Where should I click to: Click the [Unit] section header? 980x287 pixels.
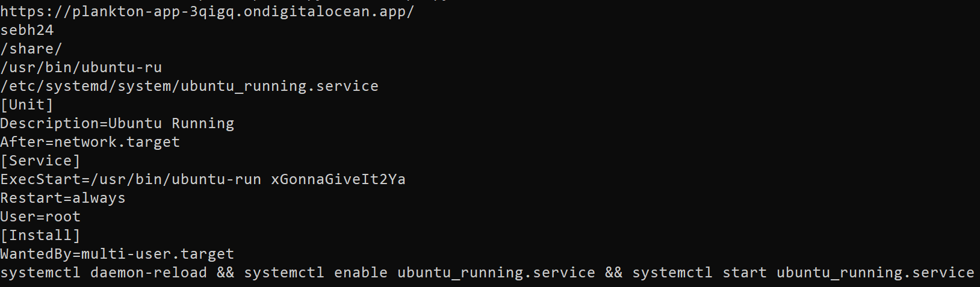[x=27, y=105]
